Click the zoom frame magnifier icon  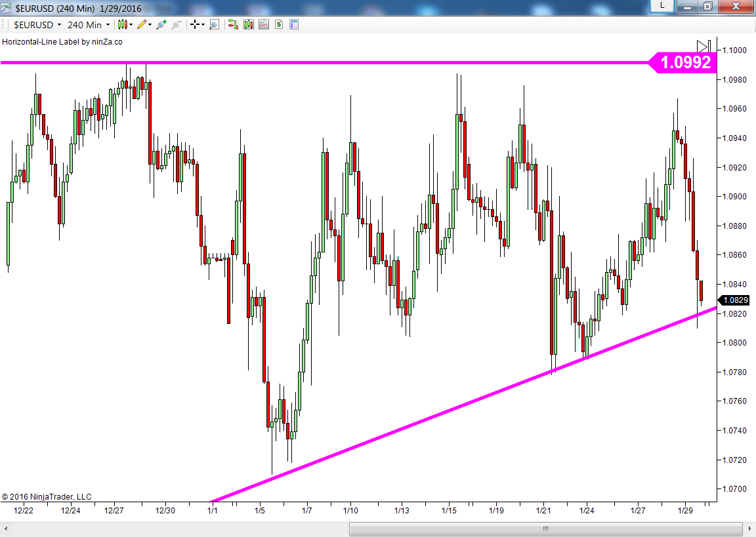tap(214, 24)
